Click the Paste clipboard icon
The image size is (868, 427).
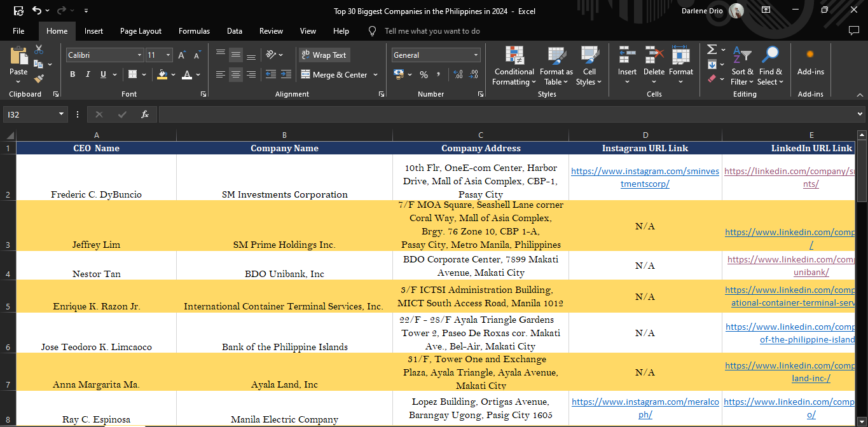(18, 56)
